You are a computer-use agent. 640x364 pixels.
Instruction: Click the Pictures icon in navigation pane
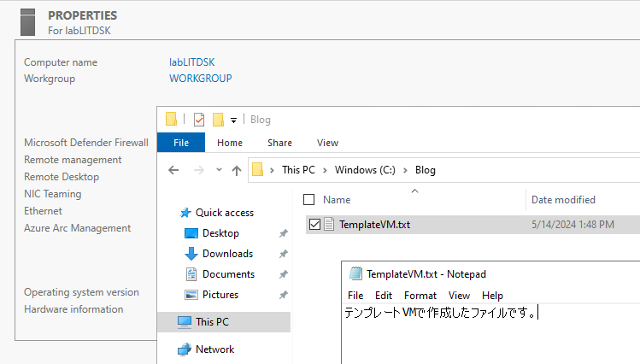point(191,295)
